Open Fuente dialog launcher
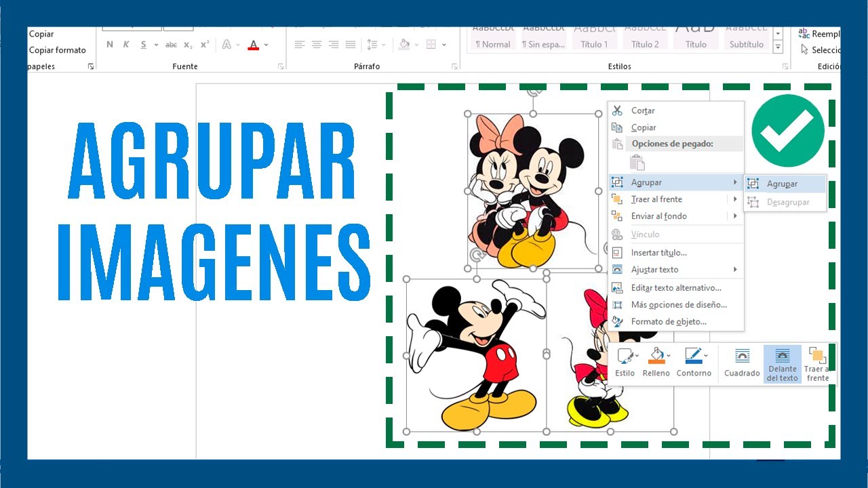This screenshot has width=868, height=488. tap(281, 66)
